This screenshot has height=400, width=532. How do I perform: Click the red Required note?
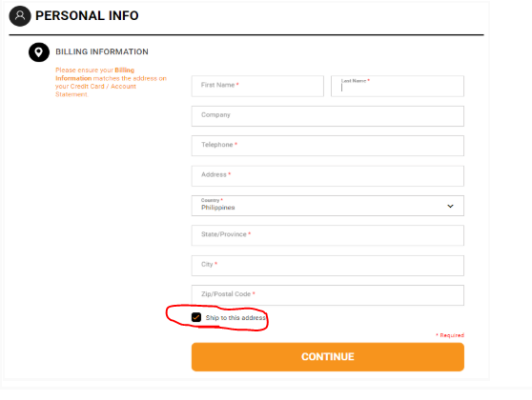450,335
